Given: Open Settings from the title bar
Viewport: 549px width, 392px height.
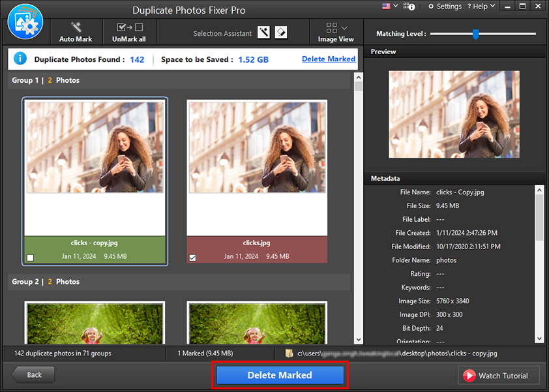Looking at the screenshot, I should click(445, 7).
